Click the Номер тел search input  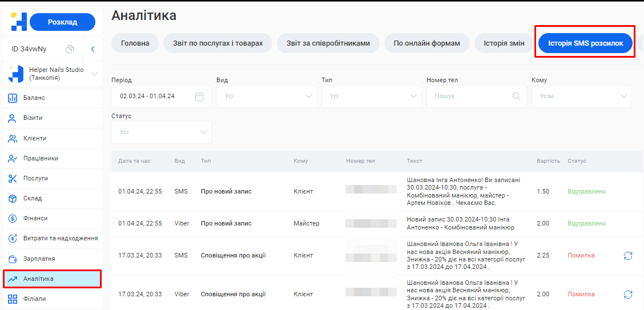click(470, 96)
